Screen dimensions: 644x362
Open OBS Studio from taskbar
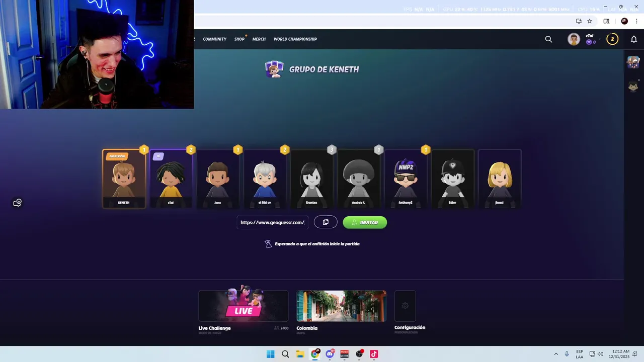point(359,354)
